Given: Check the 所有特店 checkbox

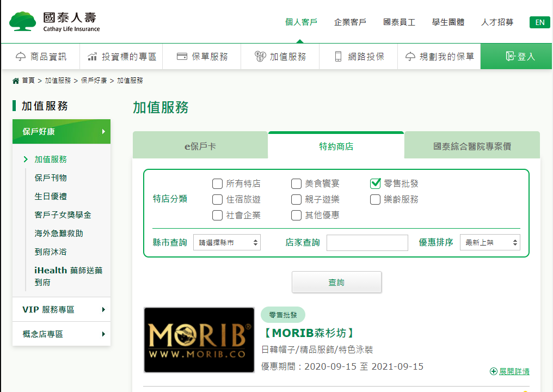Looking at the screenshot, I should coord(217,183).
